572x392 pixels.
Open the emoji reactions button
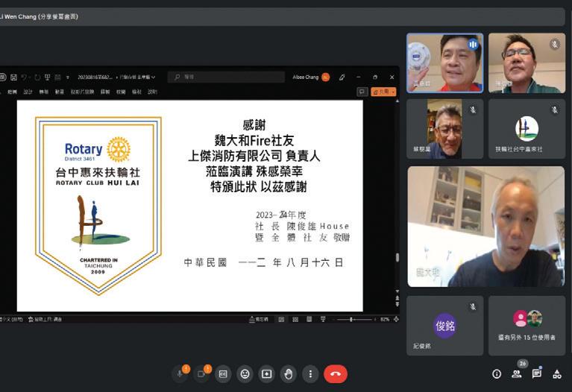245,374
